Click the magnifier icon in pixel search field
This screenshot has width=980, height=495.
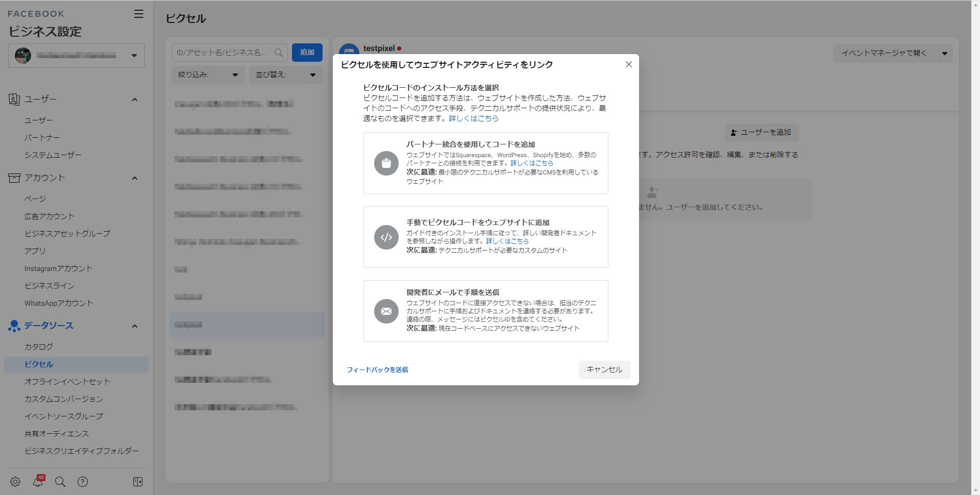[279, 53]
